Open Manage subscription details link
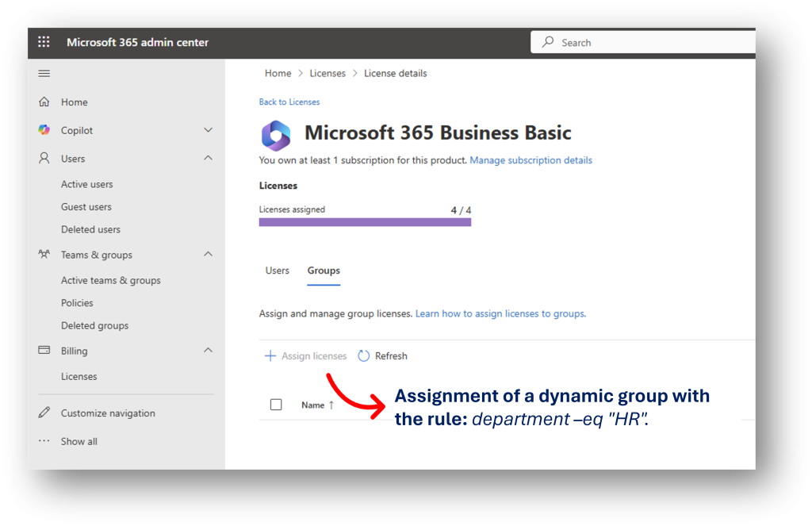 click(530, 160)
